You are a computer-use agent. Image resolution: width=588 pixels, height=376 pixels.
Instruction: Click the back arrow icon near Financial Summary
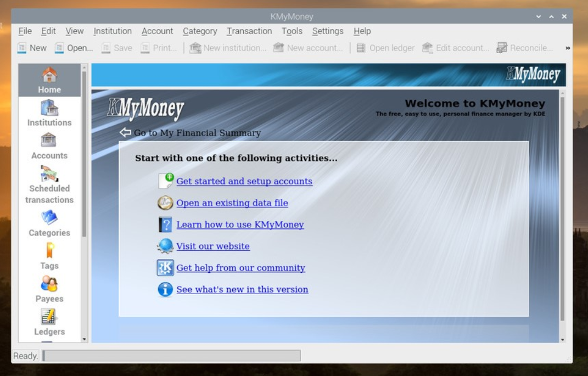125,132
